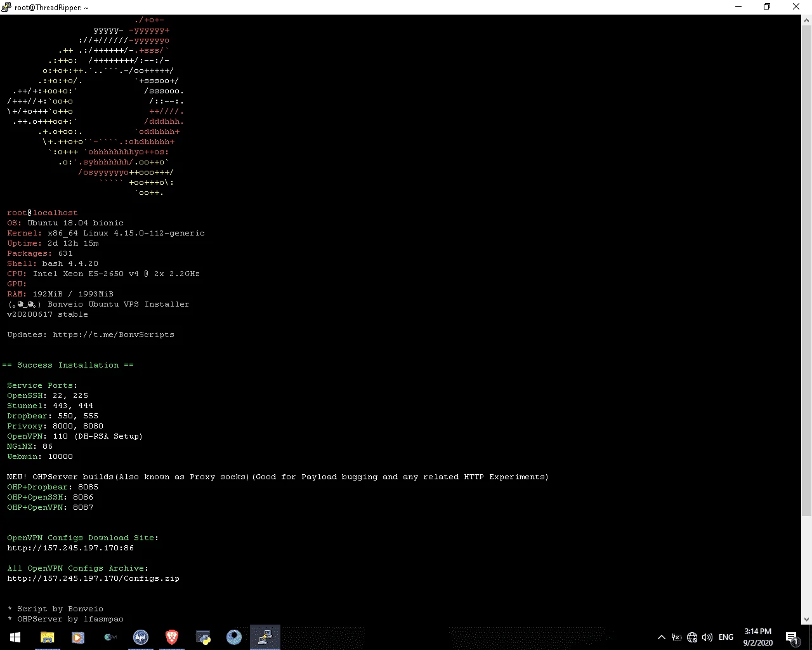
Task: Select the PuTTY taskbar icon
Action: [265, 637]
